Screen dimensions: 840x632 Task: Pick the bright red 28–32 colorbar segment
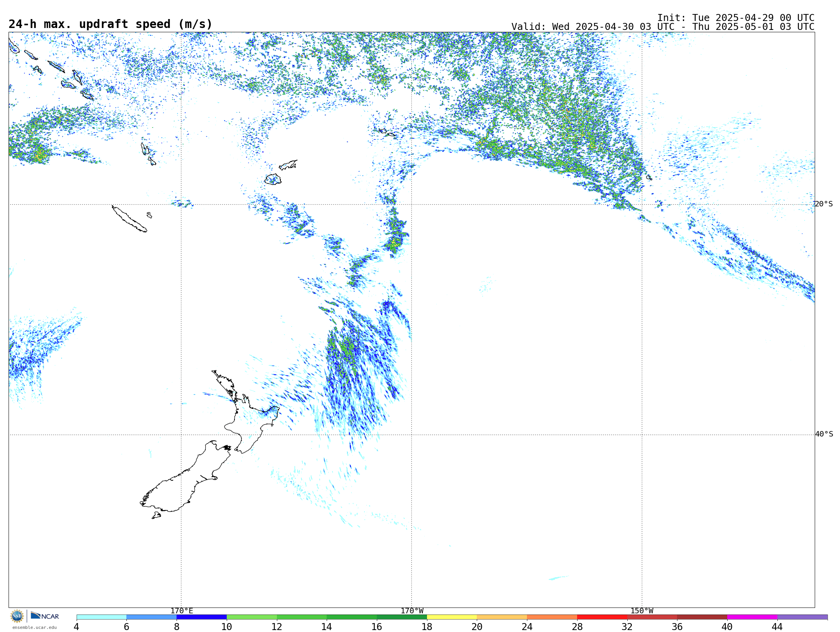(602, 617)
